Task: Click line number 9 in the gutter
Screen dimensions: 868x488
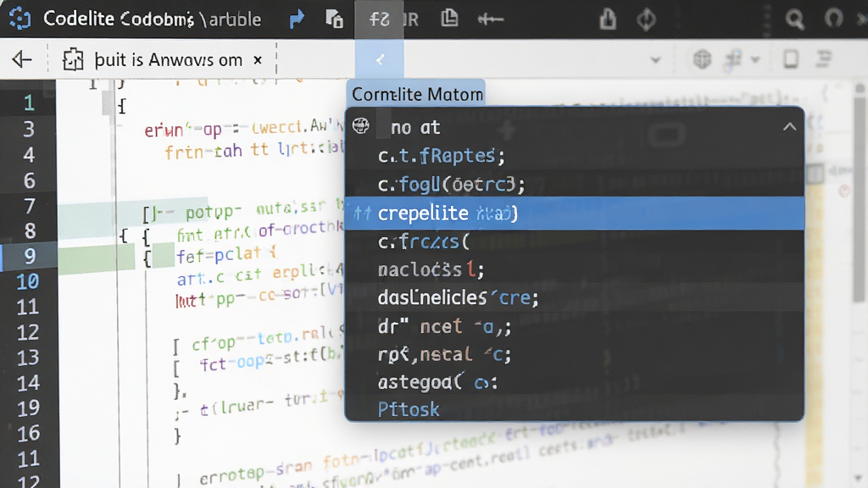Action: [30, 256]
